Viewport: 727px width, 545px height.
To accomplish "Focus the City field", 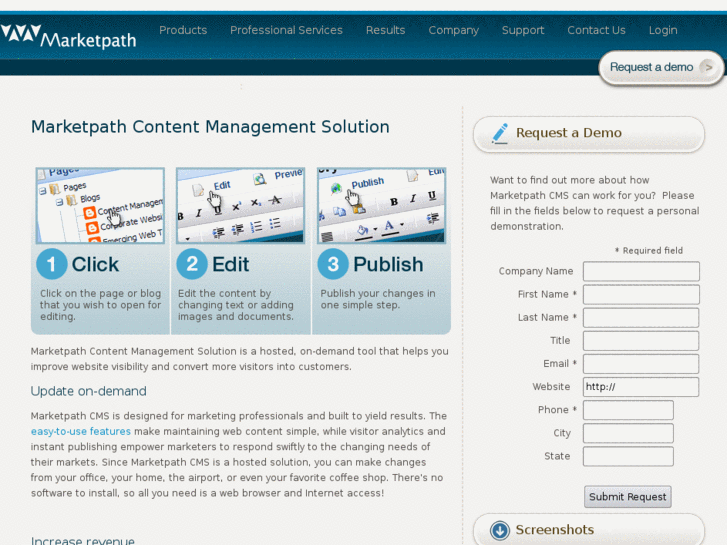I will click(628, 433).
